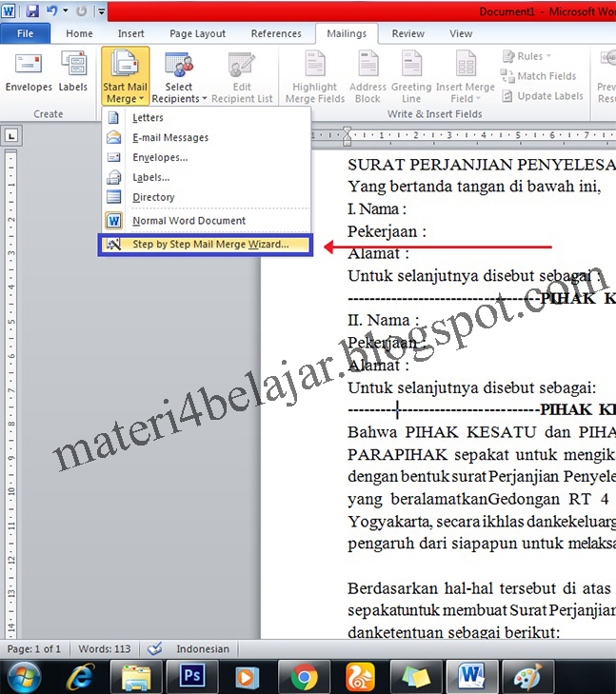Click the Word application icon in title bar
Viewport: 616px width, 694px height.
tap(9, 10)
